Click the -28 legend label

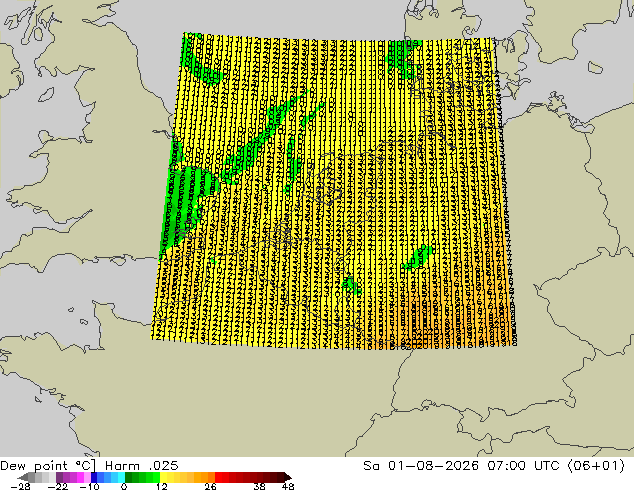coord(20,486)
